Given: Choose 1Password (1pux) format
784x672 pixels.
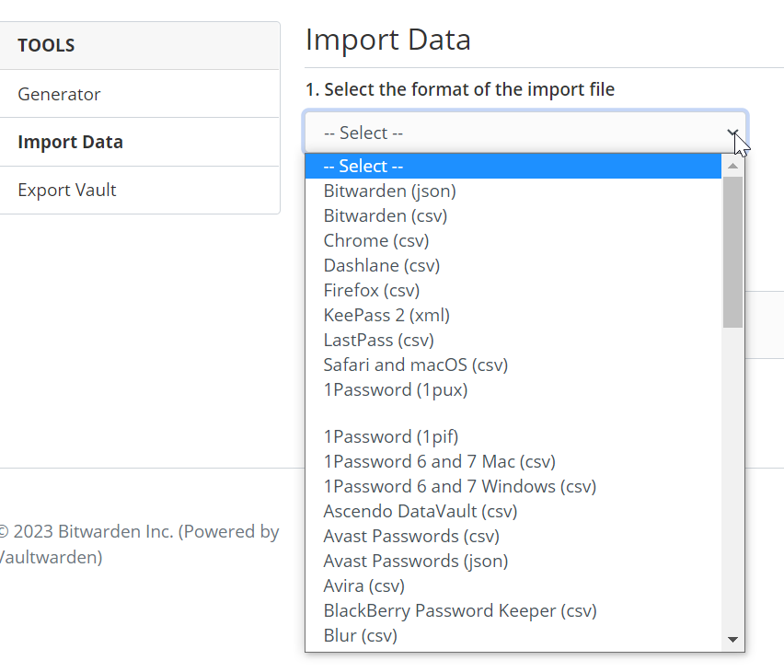Looking at the screenshot, I should tap(396, 389).
